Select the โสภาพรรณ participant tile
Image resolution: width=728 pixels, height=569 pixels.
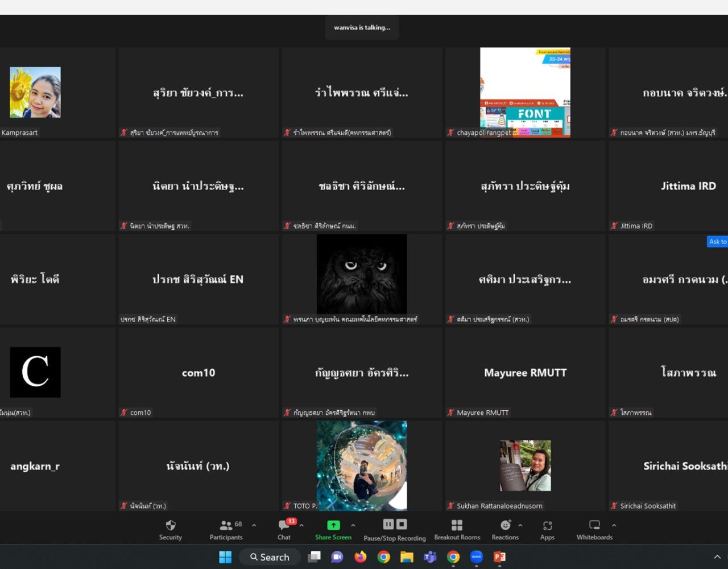(668, 373)
